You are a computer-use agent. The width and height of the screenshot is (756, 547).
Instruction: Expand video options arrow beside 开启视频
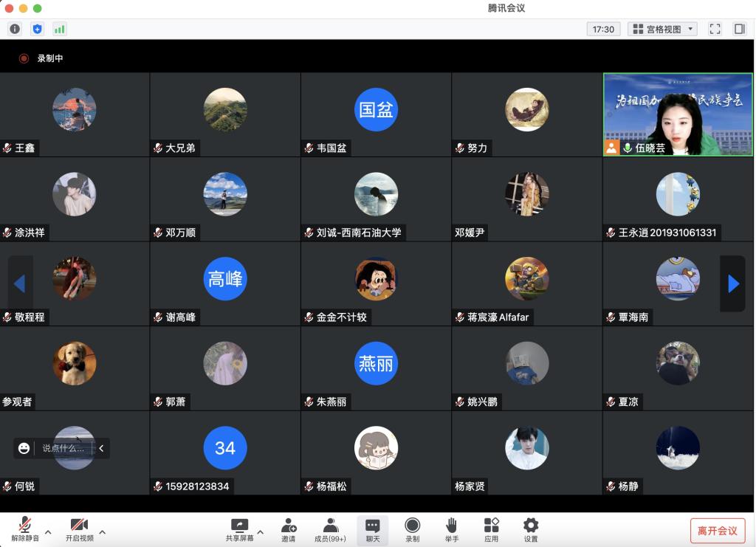(x=102, y=531)
